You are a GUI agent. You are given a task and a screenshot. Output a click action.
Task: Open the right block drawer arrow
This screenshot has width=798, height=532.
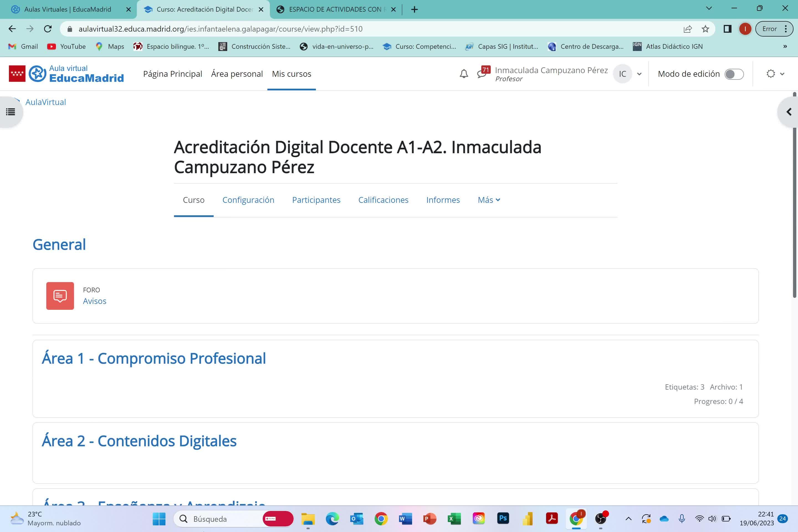789,112
